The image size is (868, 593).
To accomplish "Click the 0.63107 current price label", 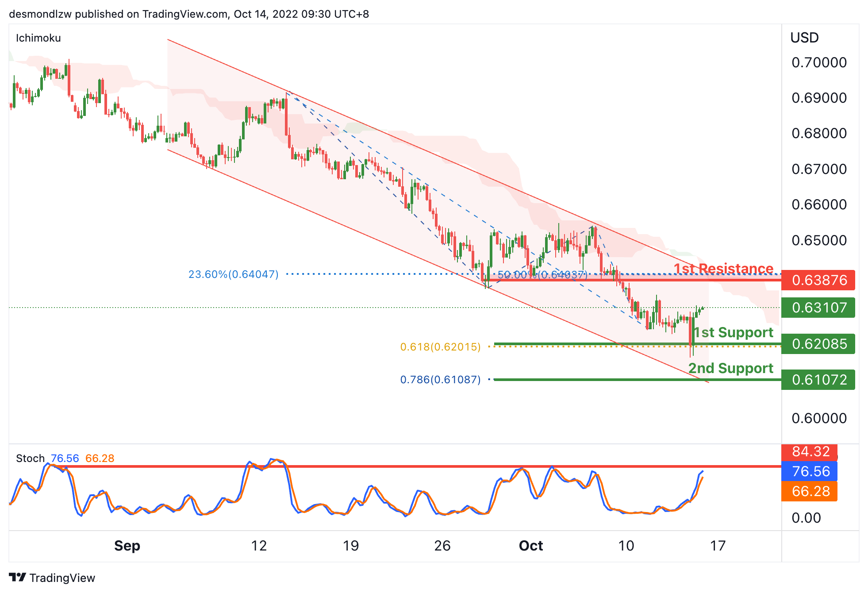I will 818,308.
